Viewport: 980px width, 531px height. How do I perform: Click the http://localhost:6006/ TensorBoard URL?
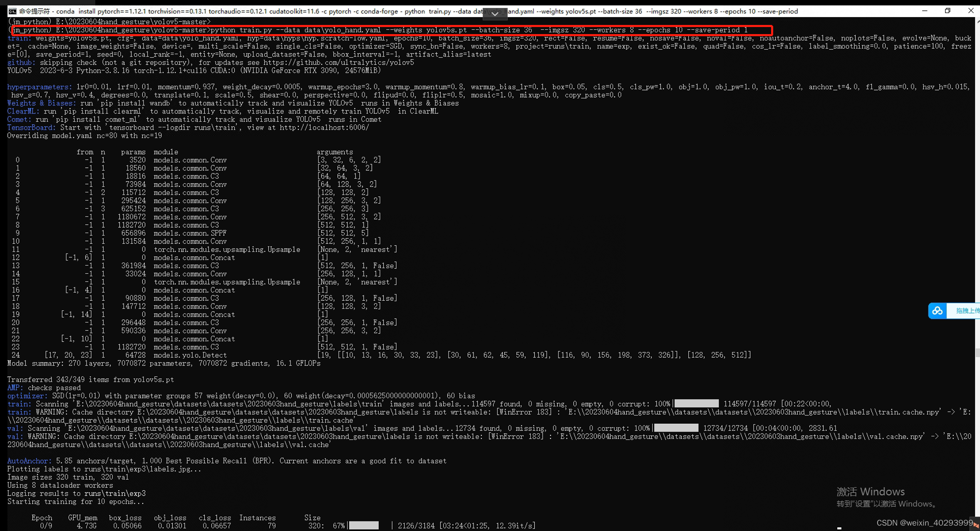pos(324,128)
